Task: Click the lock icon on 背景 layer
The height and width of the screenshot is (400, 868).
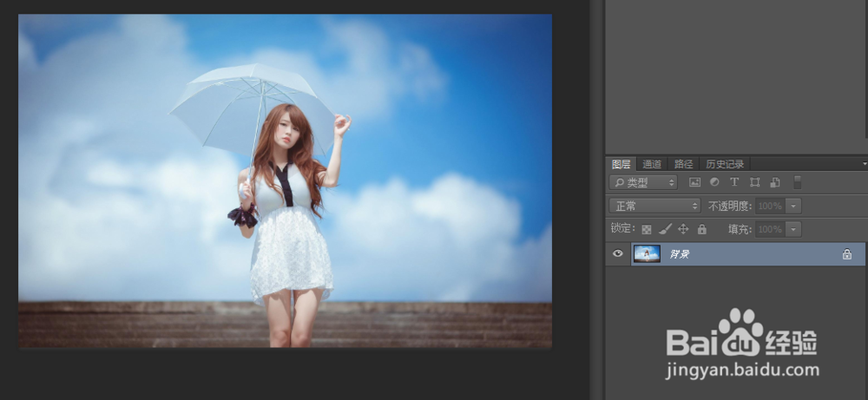Action: pyautogui.click(x=847, y=254)
